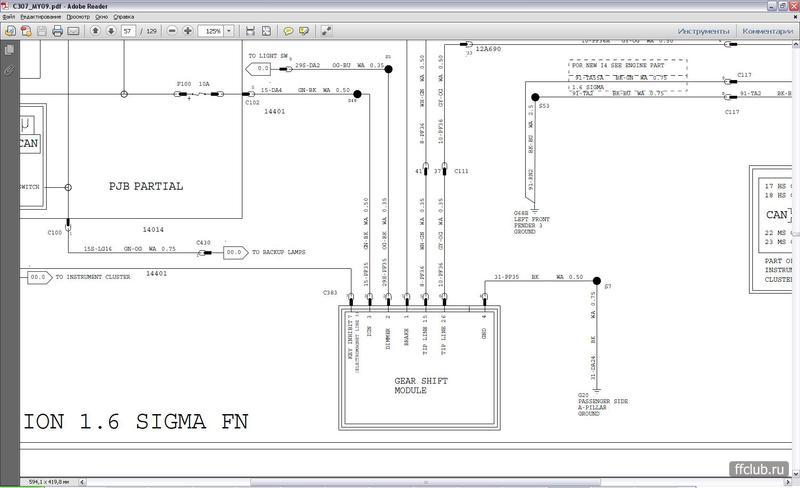This screenshot has height=488, width=800.
Task: Click the TO INSTRUMENT CLUSTER text
Action: 93,277
